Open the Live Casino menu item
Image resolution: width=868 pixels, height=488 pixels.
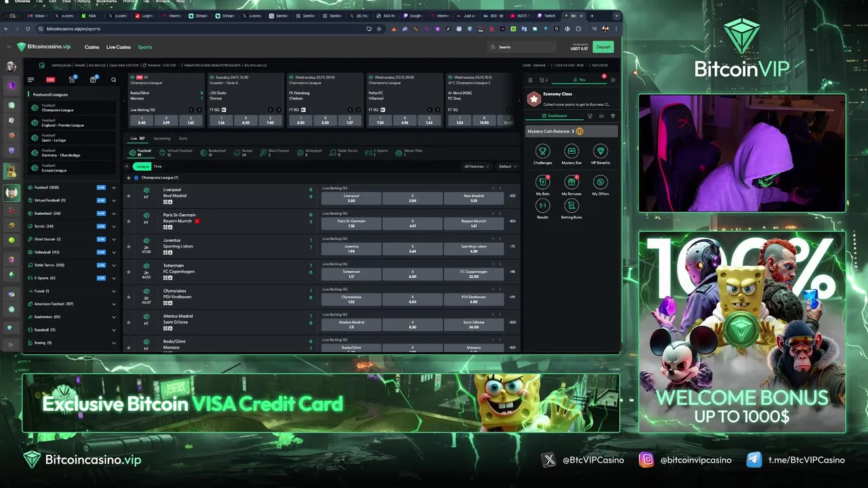click(x=118, y=47)
